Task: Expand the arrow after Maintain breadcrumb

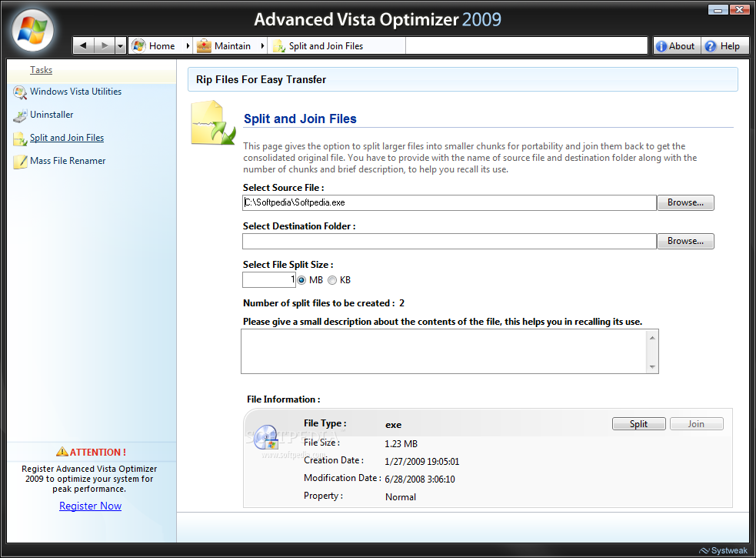Action: (262, 46)
